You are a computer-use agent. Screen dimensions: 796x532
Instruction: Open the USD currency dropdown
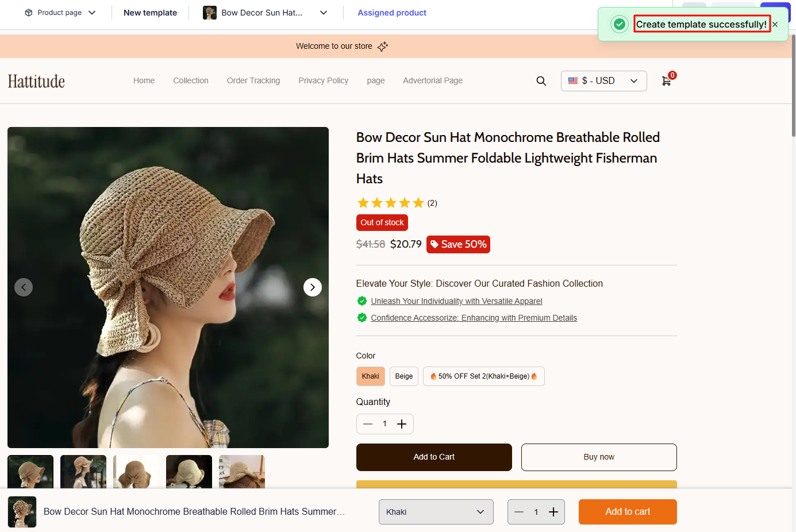(x=603, y=81)
